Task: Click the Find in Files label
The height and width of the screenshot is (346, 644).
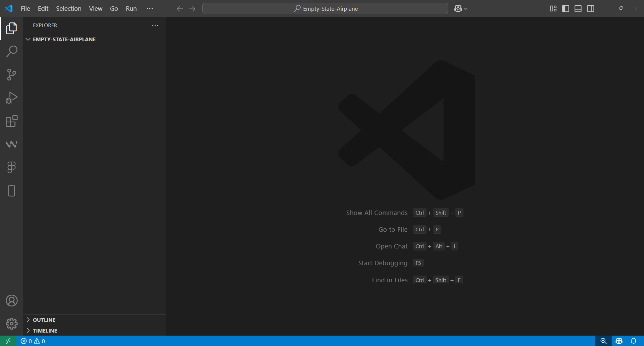Action: [x=390, y=280]
